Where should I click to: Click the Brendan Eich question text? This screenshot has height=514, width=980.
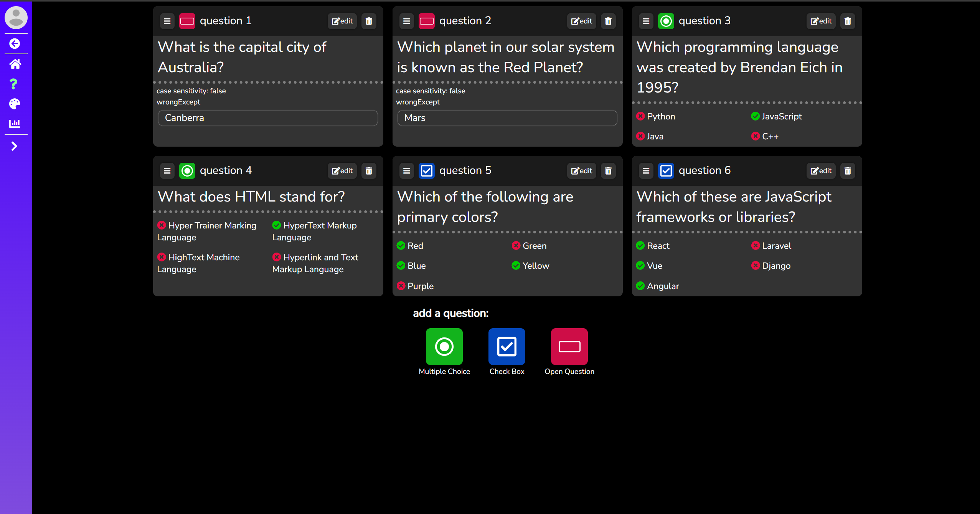[x=739, y=67]
